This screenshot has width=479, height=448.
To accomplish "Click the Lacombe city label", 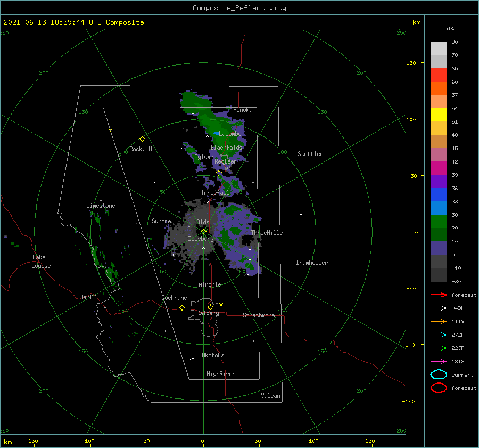I will 230,134.
